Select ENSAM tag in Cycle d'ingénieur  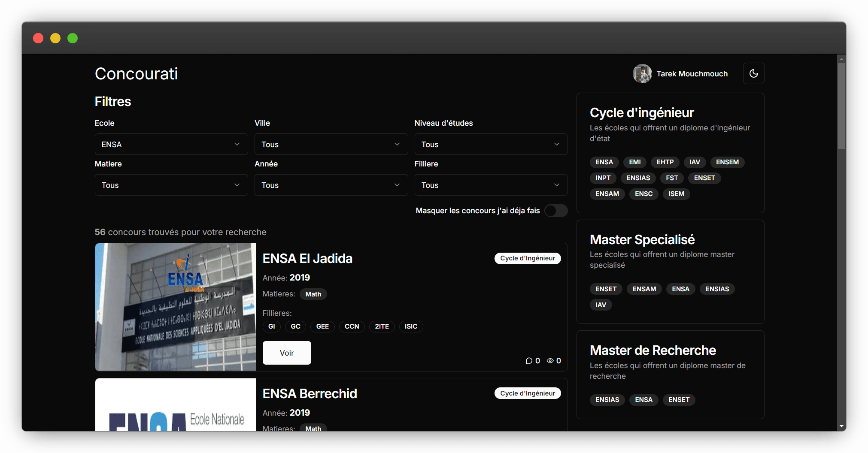coord(607,194)
